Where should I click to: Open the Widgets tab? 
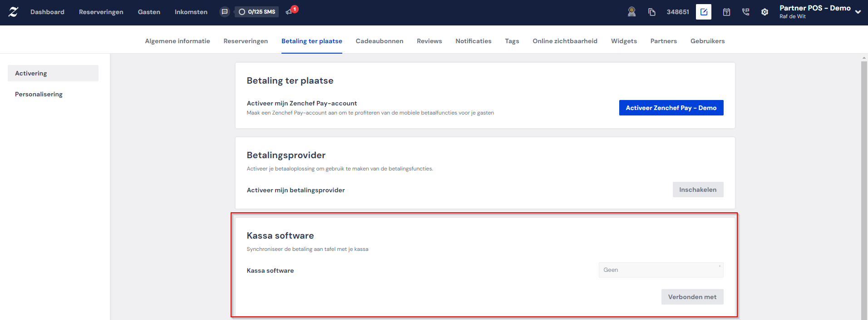point(624,41)
